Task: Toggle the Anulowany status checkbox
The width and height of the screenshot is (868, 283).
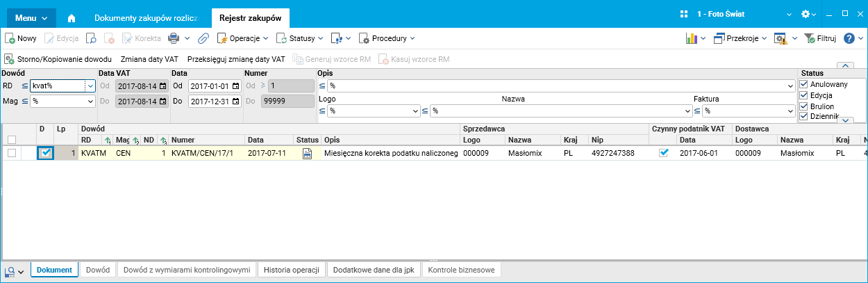Action: point(804,84)
